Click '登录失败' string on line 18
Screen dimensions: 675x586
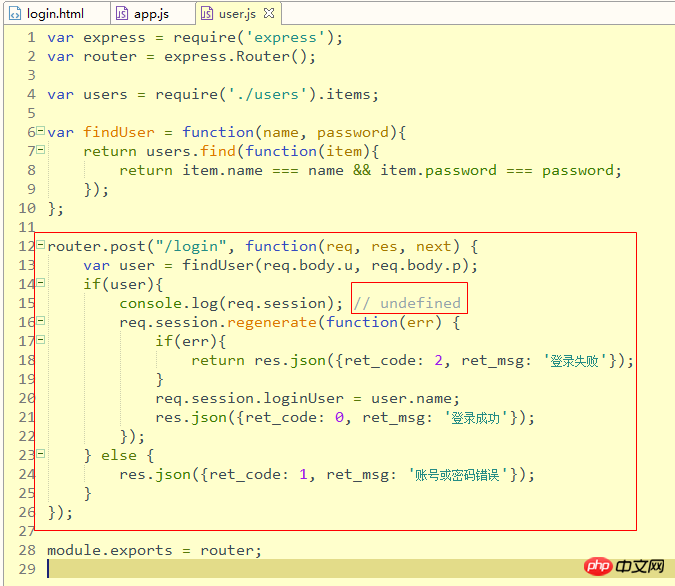(x=574, y=360)
